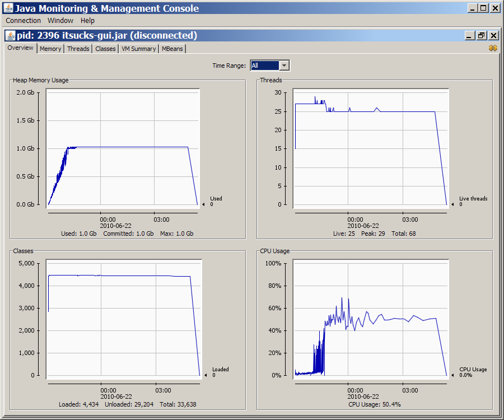Click the Heap Memory Usage chart
This screenshot has width=504, height=420.
[x=123, y=148]
